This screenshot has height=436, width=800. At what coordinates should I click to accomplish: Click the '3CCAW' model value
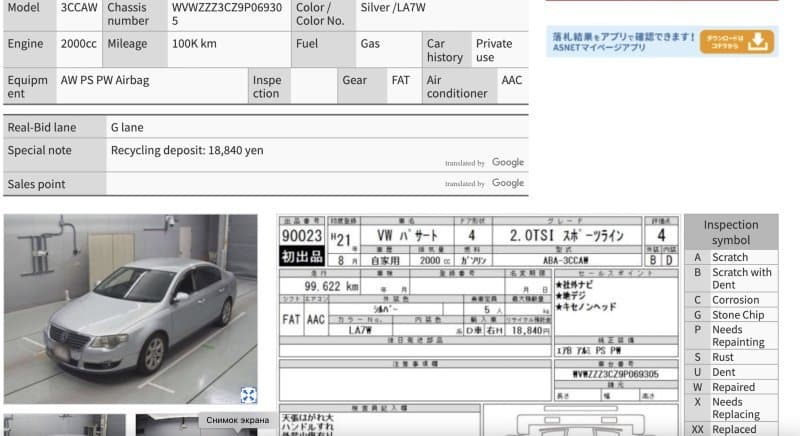point(79,8)
